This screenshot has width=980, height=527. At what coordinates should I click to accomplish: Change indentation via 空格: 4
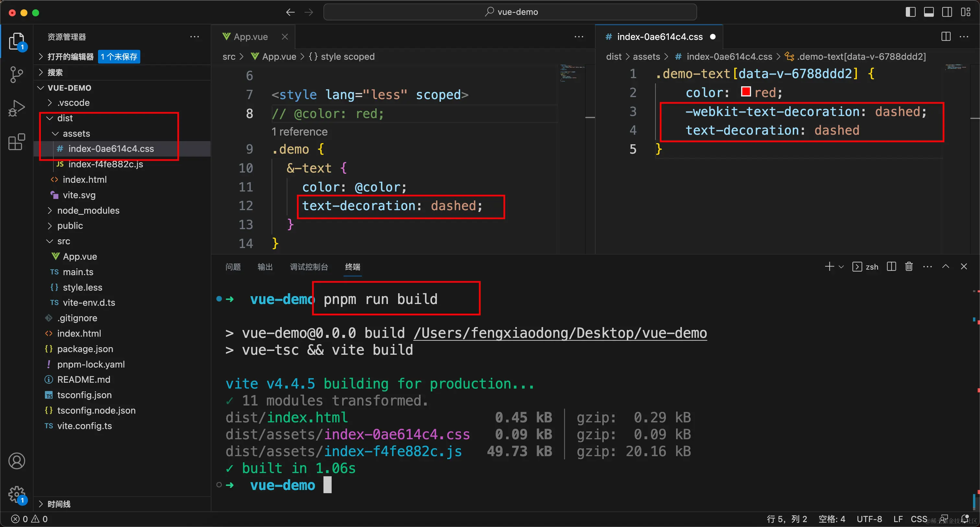(832, 519)
